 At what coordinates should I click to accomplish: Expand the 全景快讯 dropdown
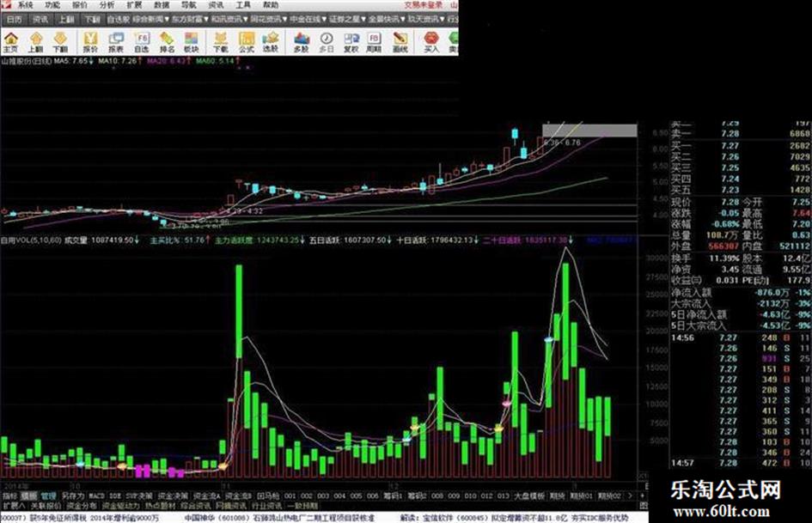pyautogui.click(x=387, y=19)
